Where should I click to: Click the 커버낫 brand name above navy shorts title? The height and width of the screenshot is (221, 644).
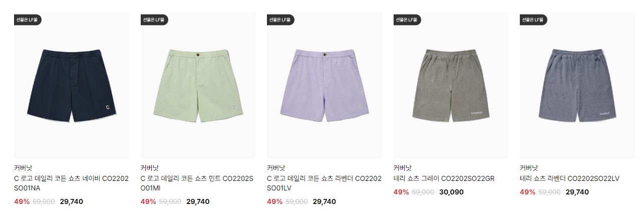point(23,168)
